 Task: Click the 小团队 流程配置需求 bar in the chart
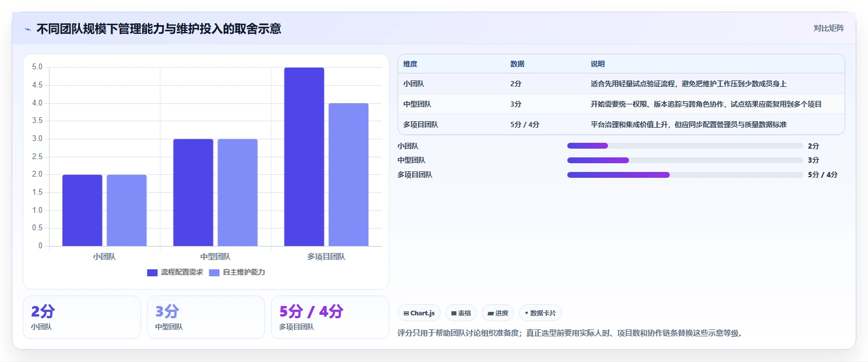tap(82, 210)
